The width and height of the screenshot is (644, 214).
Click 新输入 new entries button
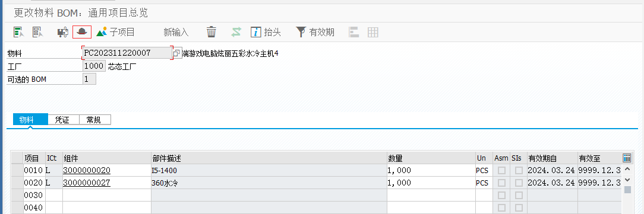pyautogui.click(x=176, y=32)
